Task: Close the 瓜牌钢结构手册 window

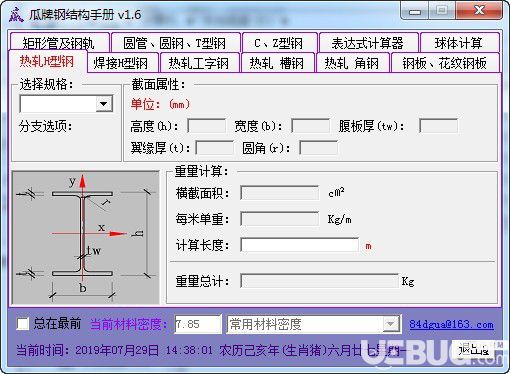Action: coord(479,11)
